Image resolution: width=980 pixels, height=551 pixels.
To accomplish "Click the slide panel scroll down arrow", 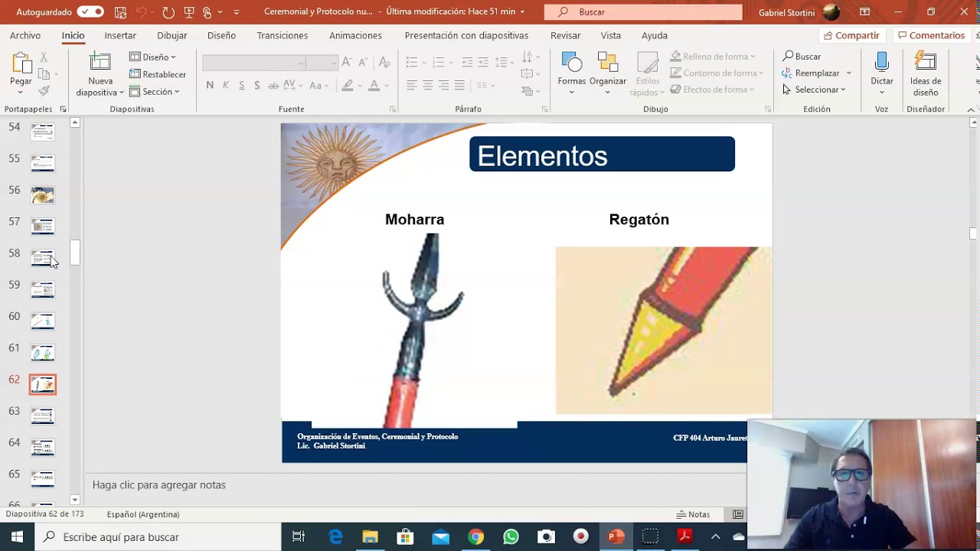I will pos(75,500).
